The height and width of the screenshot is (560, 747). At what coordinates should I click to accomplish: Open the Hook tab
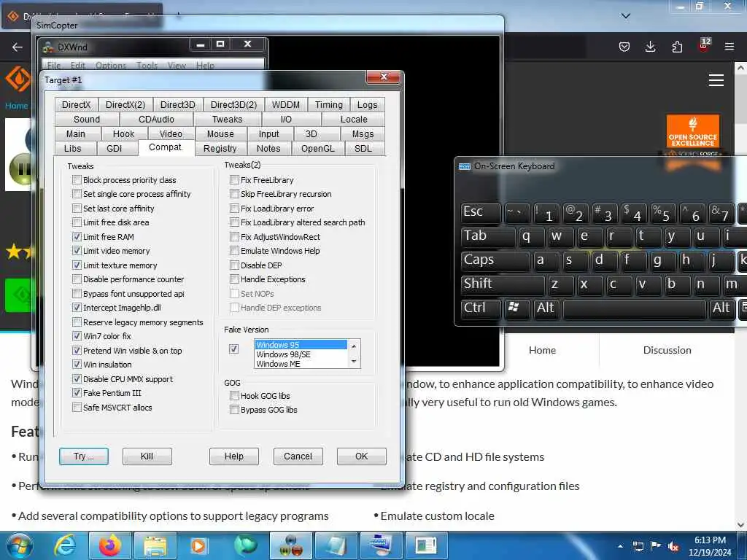124,134
